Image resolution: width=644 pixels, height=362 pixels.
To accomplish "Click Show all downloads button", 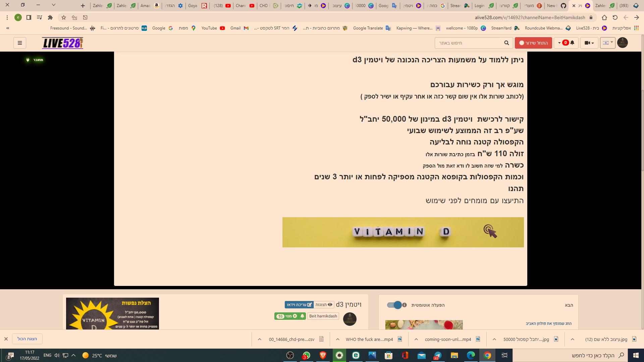I will coord(27,339).
